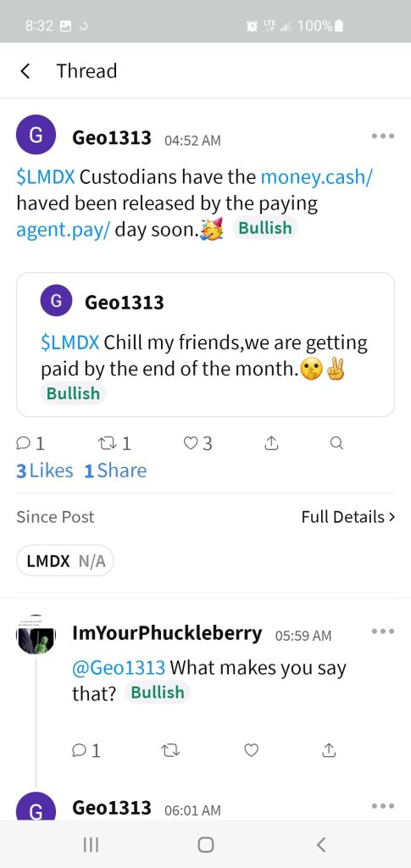Open ImYourPhuckleberry's profile picture

(x=36, y=634)
